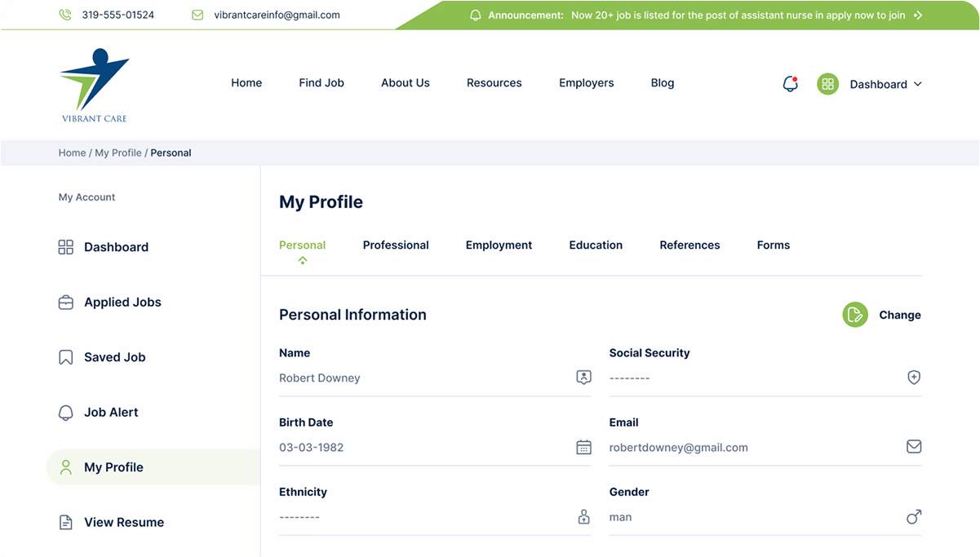Click the location pin icon next to Social Security

[x=913, y=377]
